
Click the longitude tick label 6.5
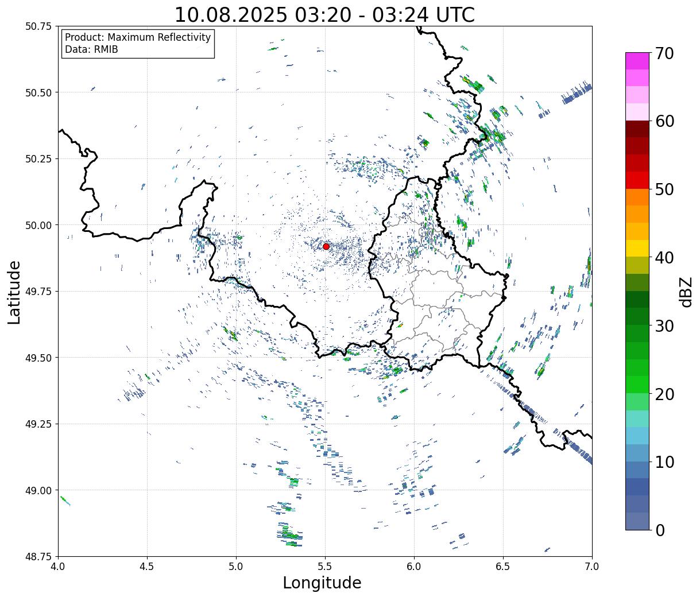point(503,567)
